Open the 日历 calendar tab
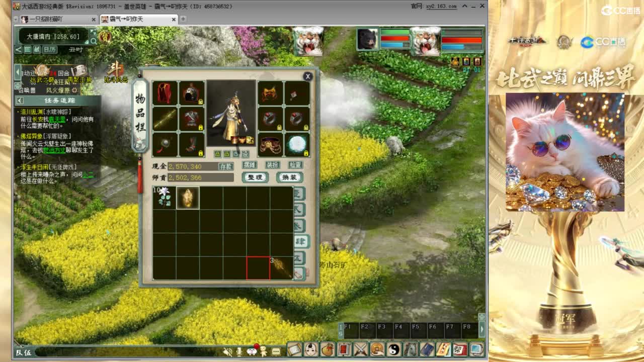 pyautogui.click(x=49, y=50)
